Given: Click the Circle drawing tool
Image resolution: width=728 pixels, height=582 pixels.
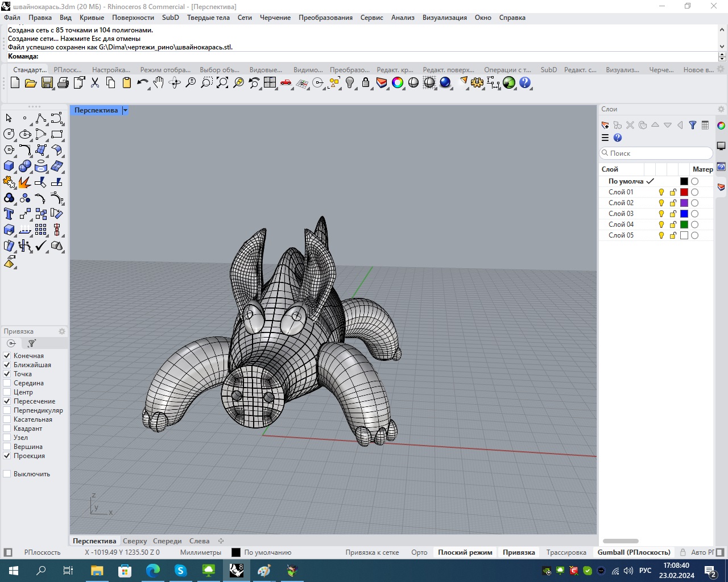Looking at the screenshot, I should click(9, 134).
